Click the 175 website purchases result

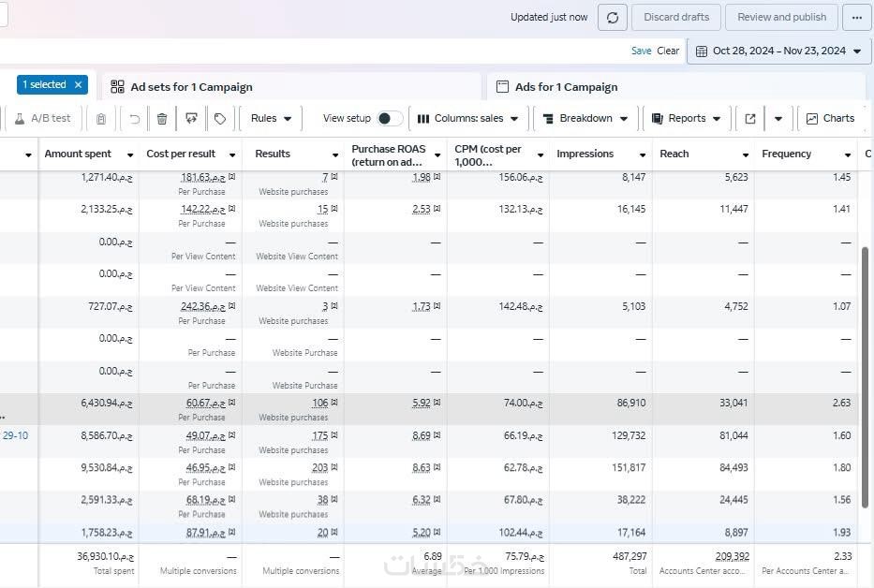[320, 435]
